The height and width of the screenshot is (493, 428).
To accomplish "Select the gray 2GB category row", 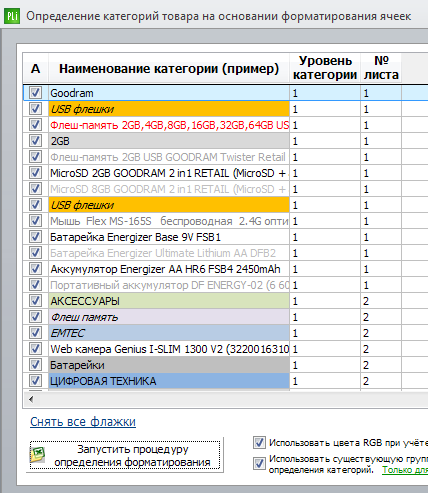I will tap(169, 141).
